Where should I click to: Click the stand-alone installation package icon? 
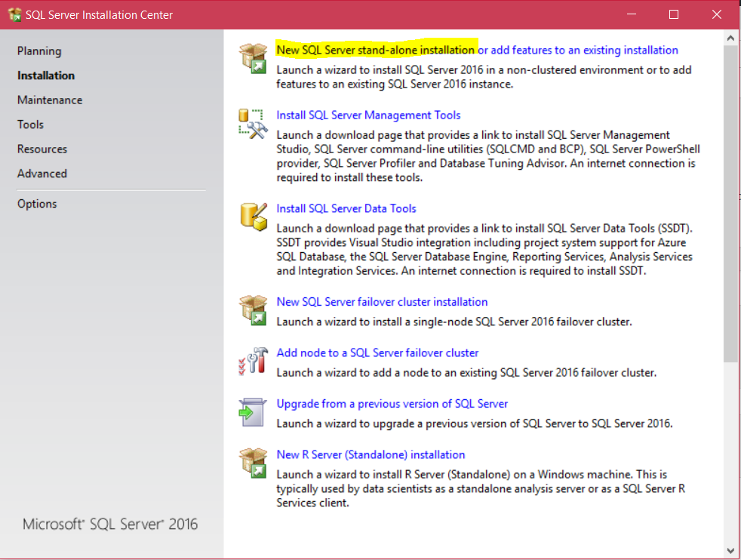[254, 57]
